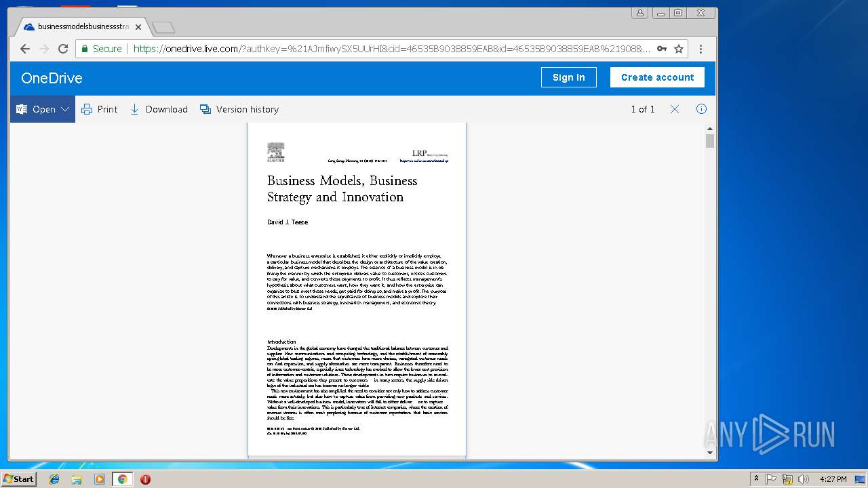This screenshot has width=868, height=488.
Task: Click scrollbar down arrow
Action: tap(710, 452)
